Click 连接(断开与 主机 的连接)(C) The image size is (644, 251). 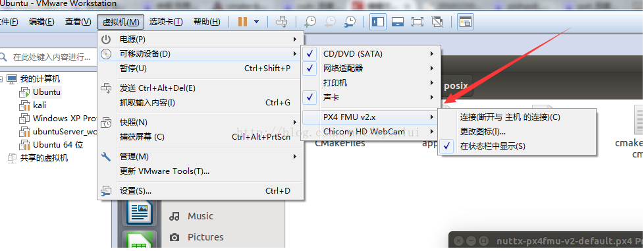[x=517, y=117]
